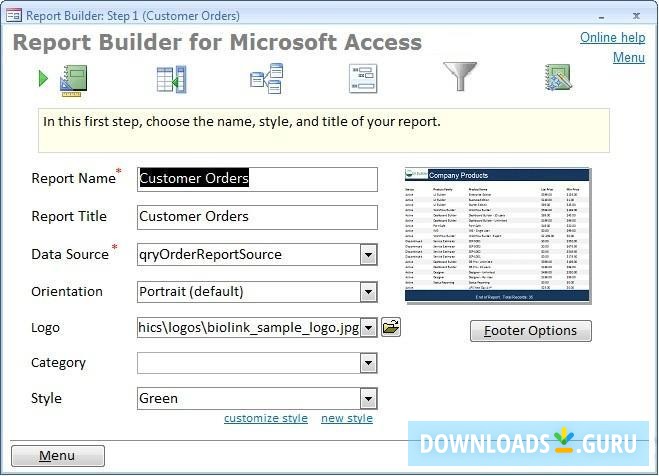Expand the Logo path dropdown
Viewport: 659px width, 476px height.
click(368, 328)
